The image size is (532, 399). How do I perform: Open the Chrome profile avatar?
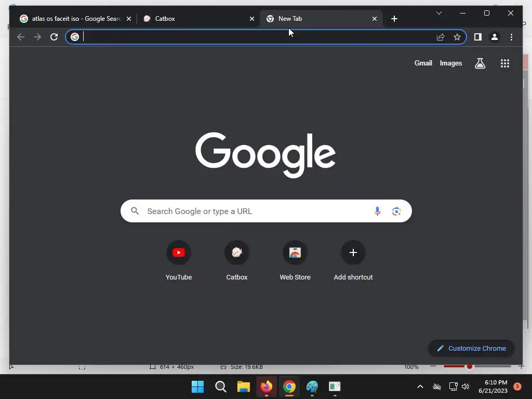point(495,37)
